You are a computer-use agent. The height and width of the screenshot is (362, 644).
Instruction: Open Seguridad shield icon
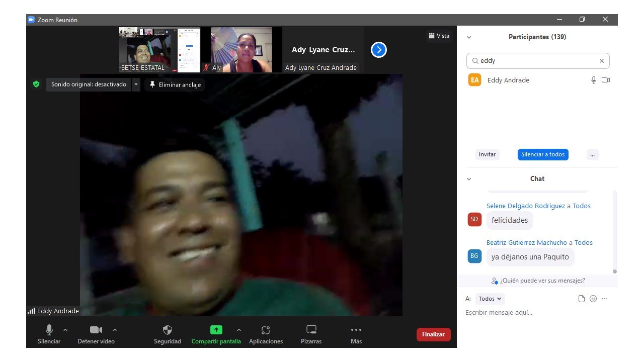[x=168, y=330]
